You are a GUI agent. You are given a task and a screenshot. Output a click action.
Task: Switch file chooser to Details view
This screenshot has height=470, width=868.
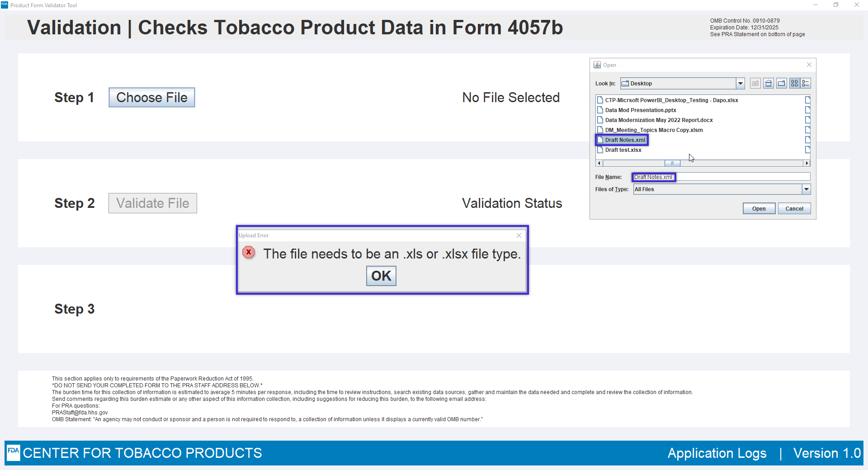coord(806,83)
